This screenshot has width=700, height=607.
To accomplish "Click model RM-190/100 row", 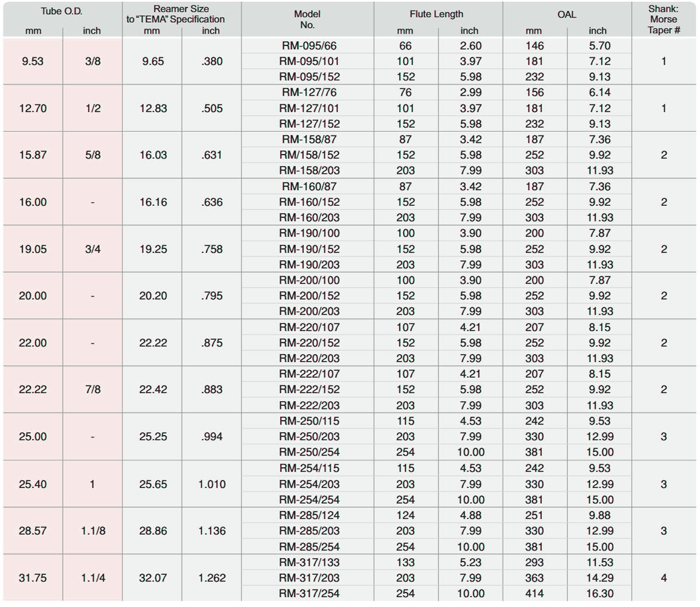I will [x=309, y=233].
